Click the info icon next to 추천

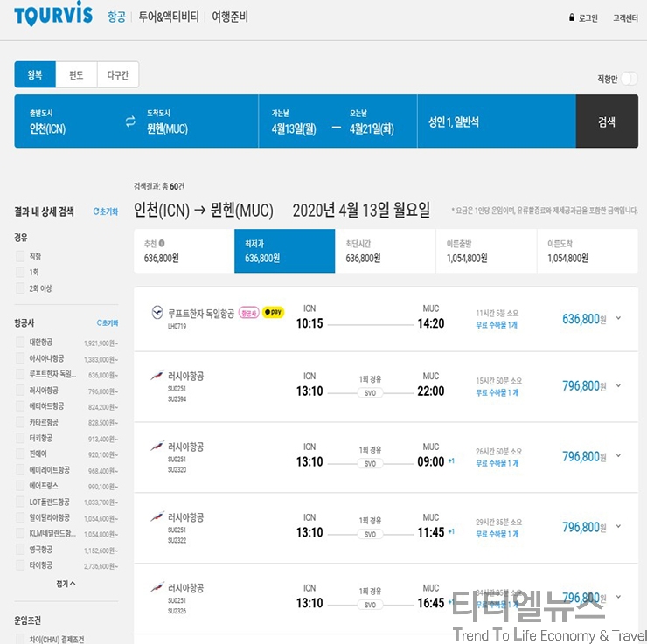[162, 243]
